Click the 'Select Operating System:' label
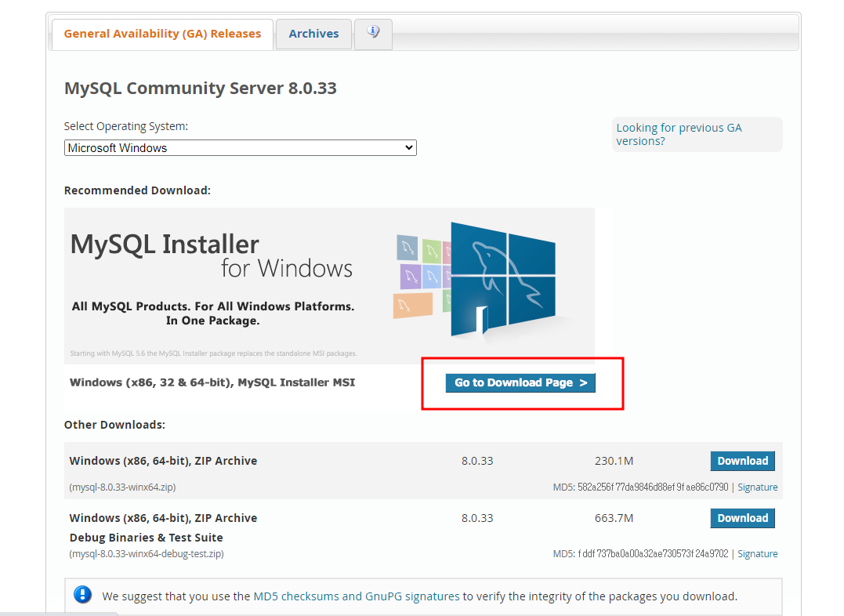Viewport: 844px width, 616px height. pyautogui.click(x=126, y=126)
